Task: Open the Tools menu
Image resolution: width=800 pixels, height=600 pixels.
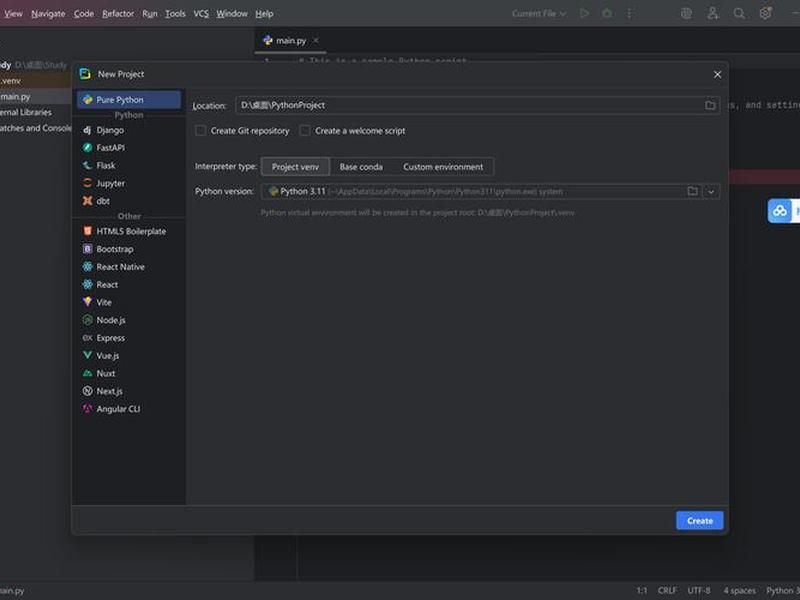Action: point(175,14)
